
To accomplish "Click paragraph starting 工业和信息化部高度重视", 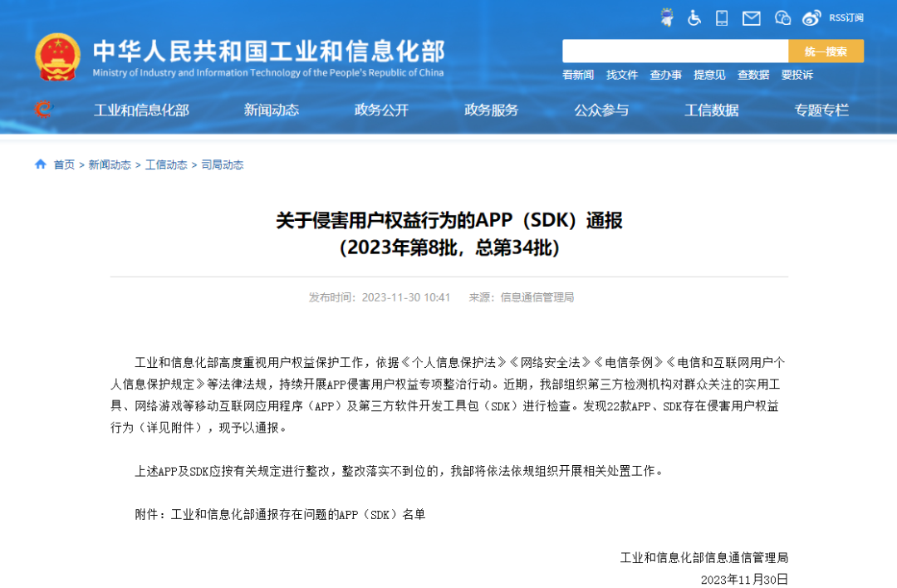I will 449,394.
